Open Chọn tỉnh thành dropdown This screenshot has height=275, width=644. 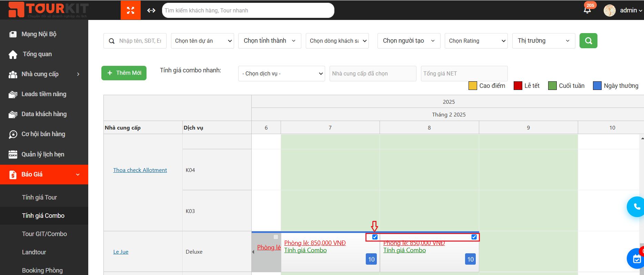click(270, 41)
